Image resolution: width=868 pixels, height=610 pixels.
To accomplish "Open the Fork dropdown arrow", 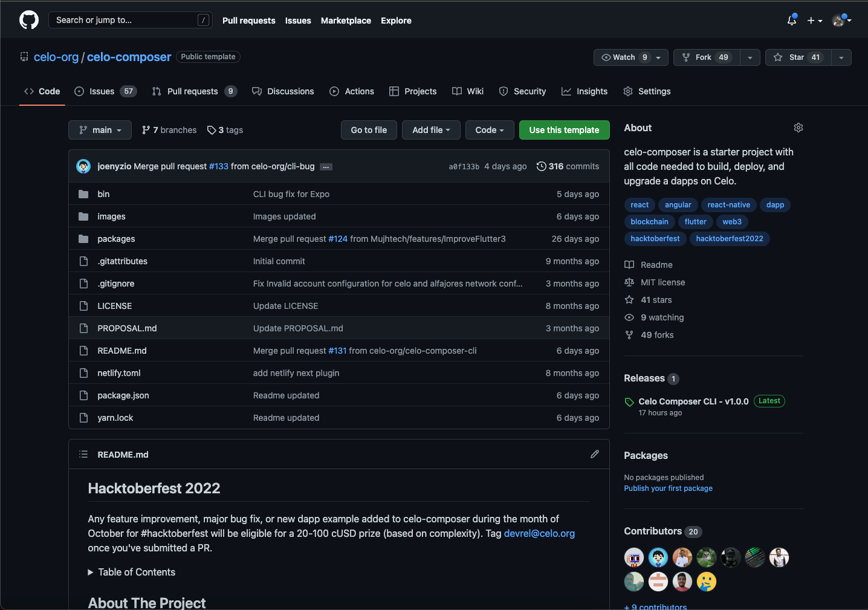I will click(750, 57).
